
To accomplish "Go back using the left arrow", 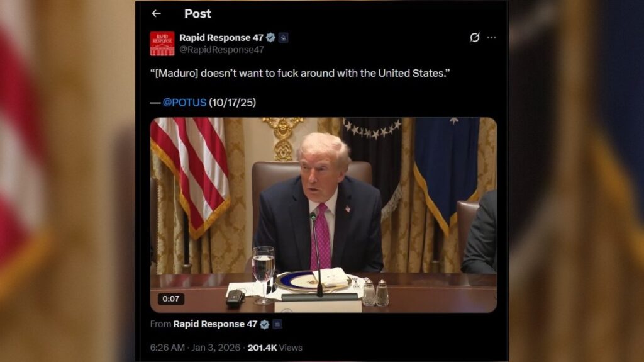I will point(156,14).
